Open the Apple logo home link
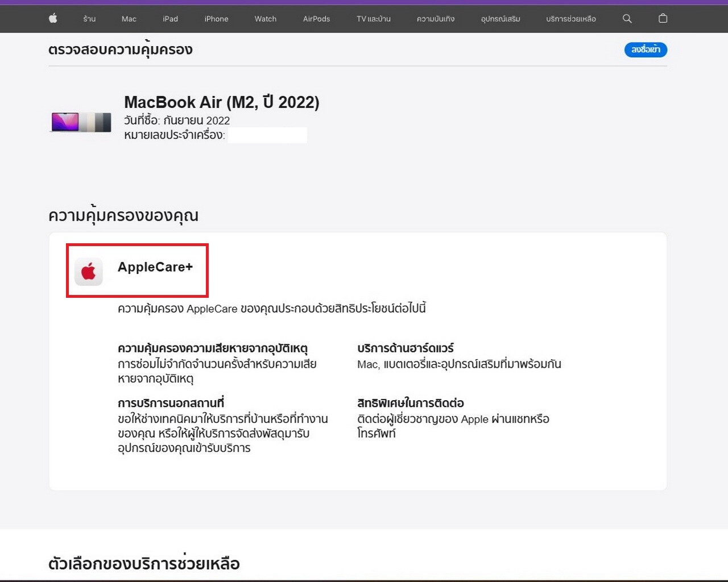728x582 pixels. click(53, 18)
